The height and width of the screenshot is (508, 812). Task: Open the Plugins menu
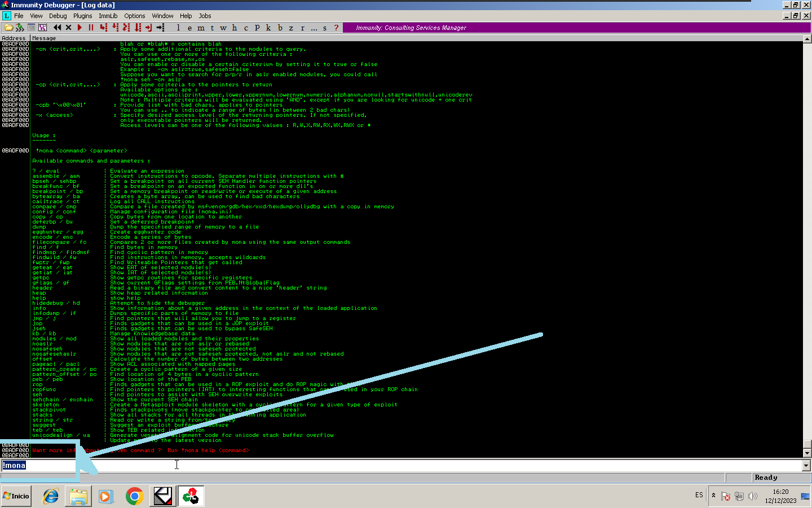[82, 16]
